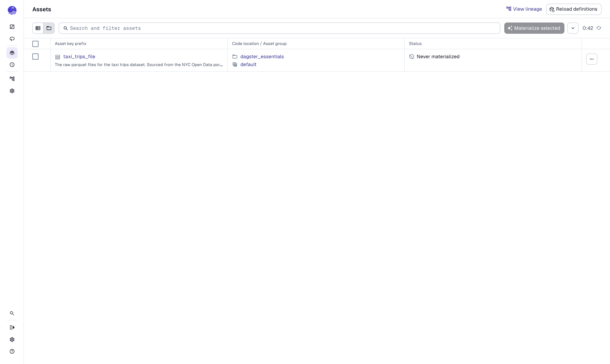This screenshot has height=364, width=610.
Task: Check the select-all assets checkbox
Action: (x=35, y=44)
